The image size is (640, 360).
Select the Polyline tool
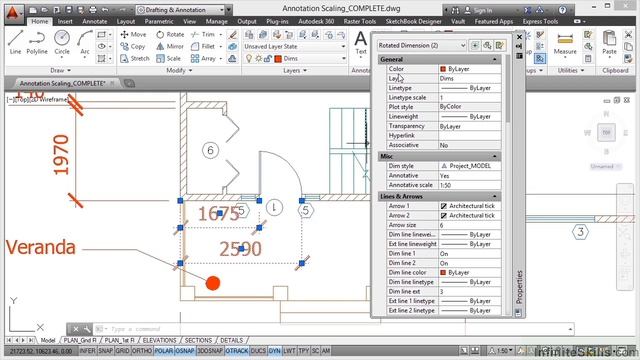click(37, 42)
